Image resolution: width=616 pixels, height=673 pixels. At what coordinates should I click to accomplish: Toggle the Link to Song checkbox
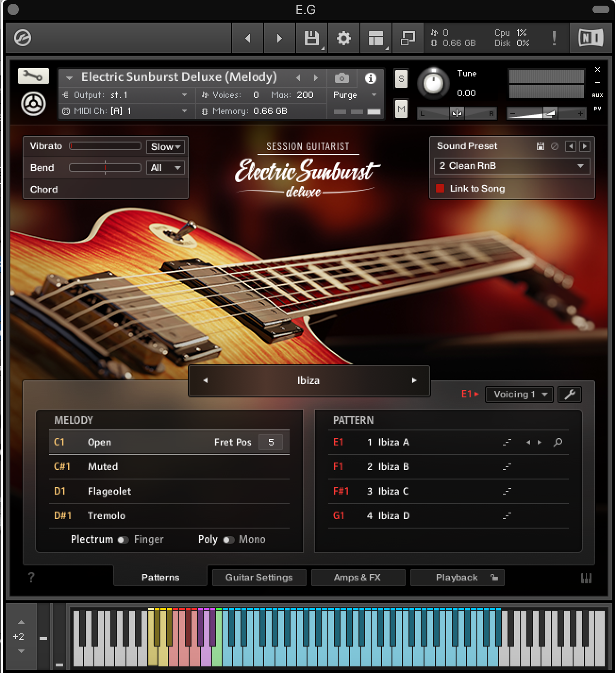coord(440,188)
